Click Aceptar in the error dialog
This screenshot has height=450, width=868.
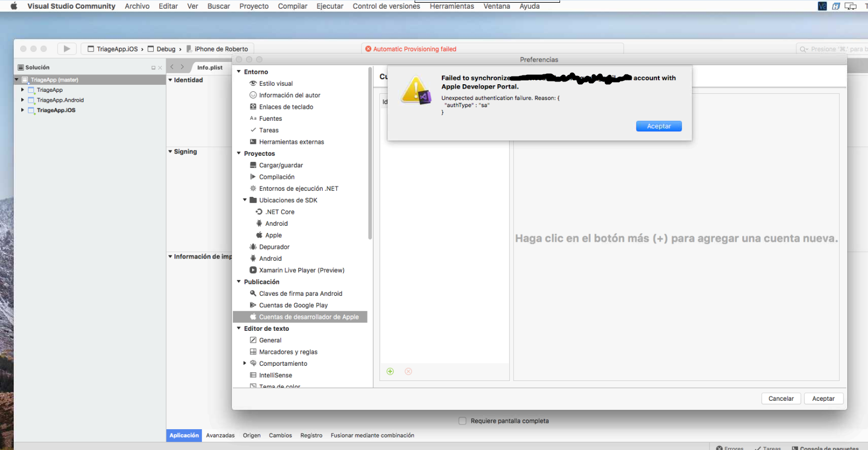coord(659,126)
